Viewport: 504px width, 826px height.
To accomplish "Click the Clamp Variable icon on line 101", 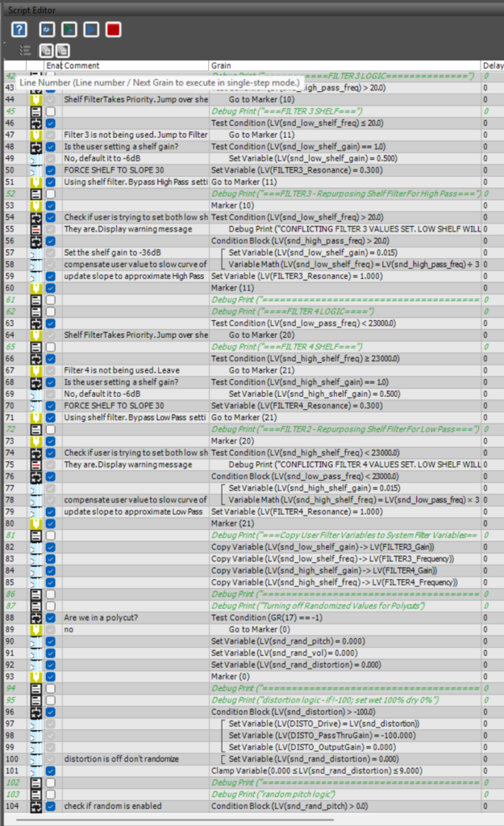I will 35,770.
